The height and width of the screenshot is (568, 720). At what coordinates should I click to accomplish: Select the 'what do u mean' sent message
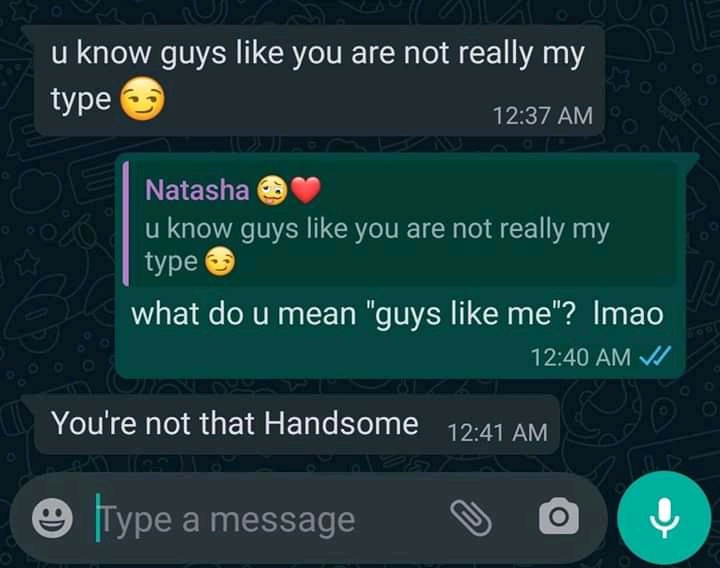click(399, 265)
